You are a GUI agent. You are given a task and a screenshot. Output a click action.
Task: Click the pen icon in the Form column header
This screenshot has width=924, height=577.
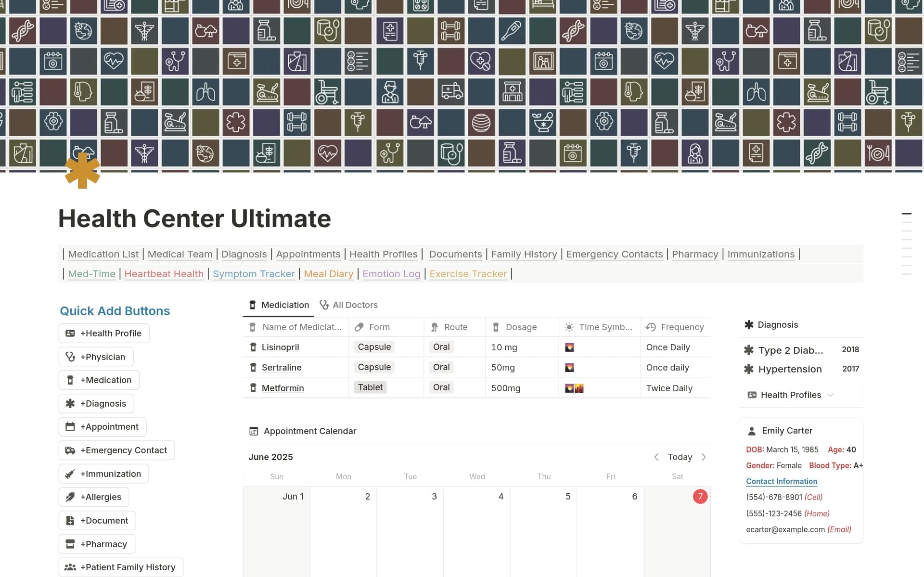(359, 327)
